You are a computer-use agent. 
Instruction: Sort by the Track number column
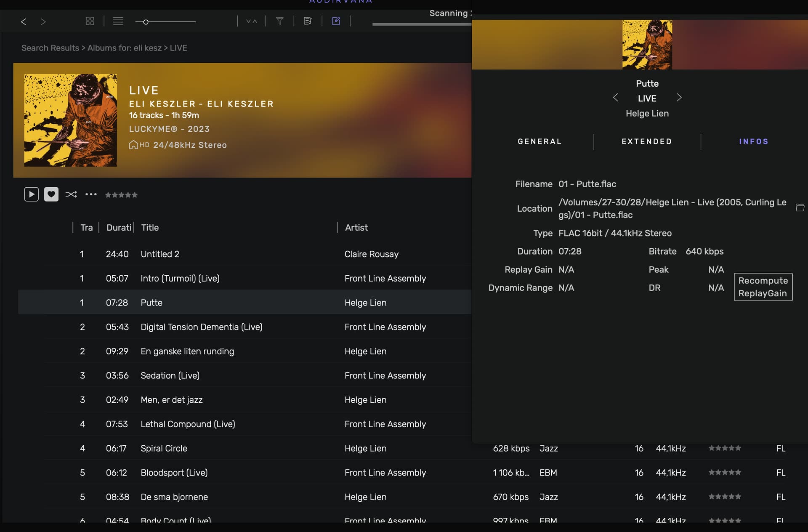point(86,228)
